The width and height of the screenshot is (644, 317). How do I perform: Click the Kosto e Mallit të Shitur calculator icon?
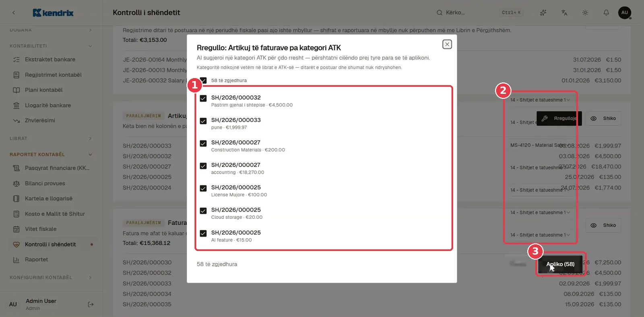(17, 214)
